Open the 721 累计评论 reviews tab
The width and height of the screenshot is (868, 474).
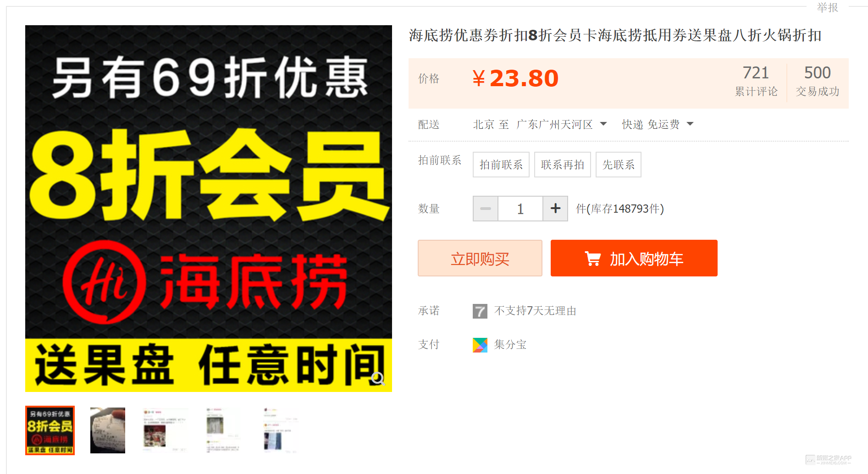(756, 81)
